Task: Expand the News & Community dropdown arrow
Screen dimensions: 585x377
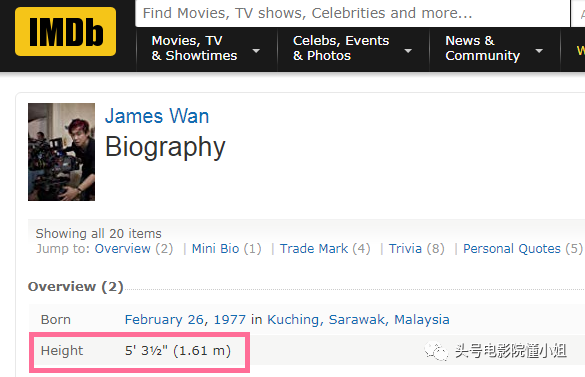Action: point(539,50)
